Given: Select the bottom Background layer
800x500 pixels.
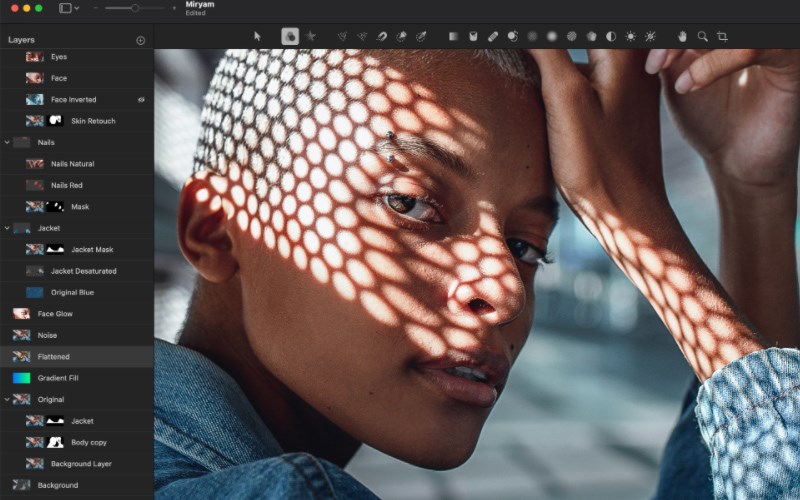Looking at the screenshot, I should coord(77,485).
